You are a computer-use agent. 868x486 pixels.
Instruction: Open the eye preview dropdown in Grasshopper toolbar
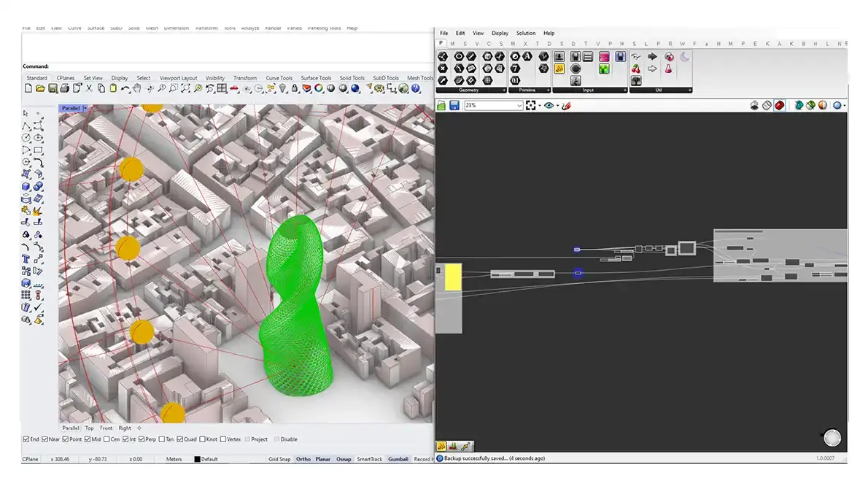pyautogui.click(x=557, y=106)
